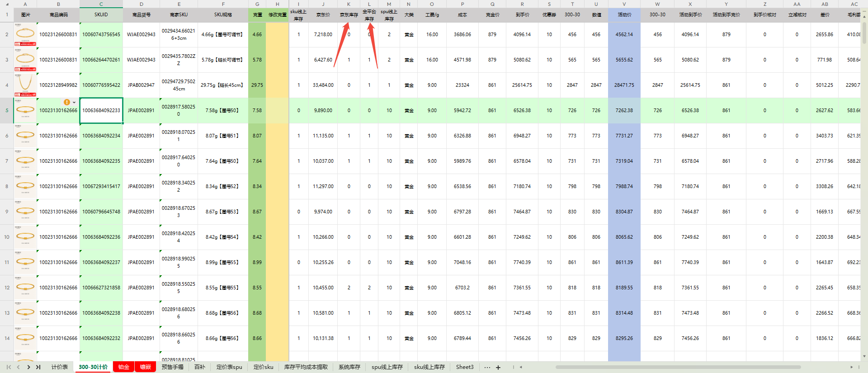The width and height of the screenshot is (868, 373).
Task: Jump to the last sheet using the navigation arrow
Action: [38, 367]
